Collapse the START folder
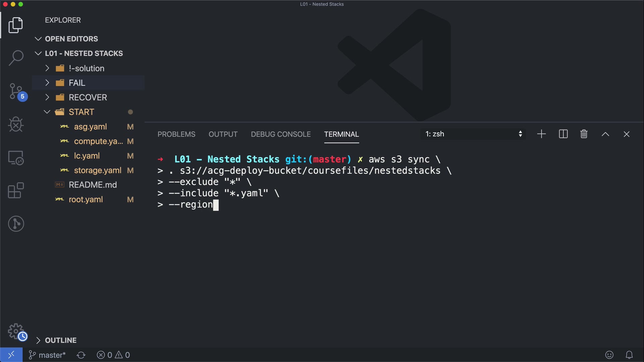 click(x=81, y=112)
